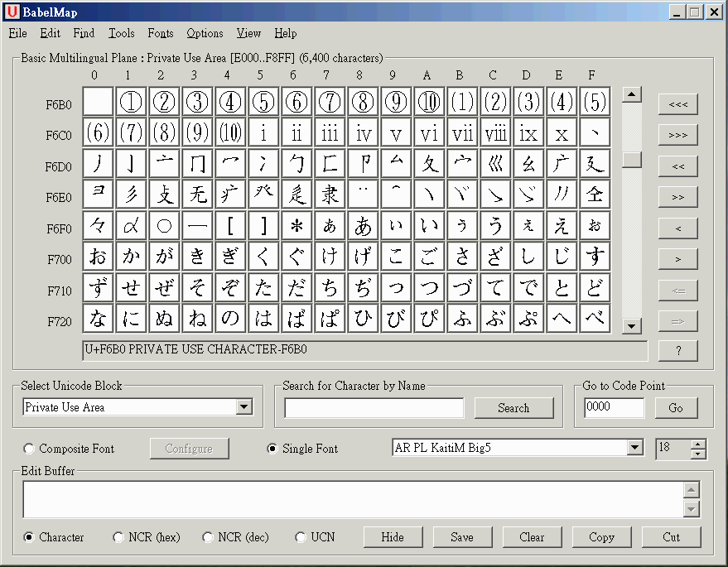The image size is (728, 567).
Task: Click the Copy button for edit buffer
Action: (601, 537)
